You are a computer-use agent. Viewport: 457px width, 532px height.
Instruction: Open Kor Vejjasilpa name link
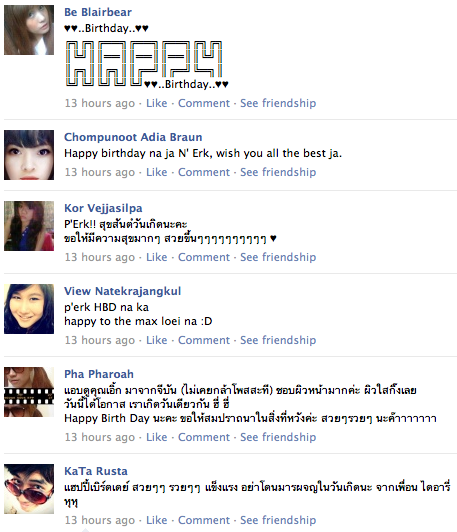click(103, 208)
